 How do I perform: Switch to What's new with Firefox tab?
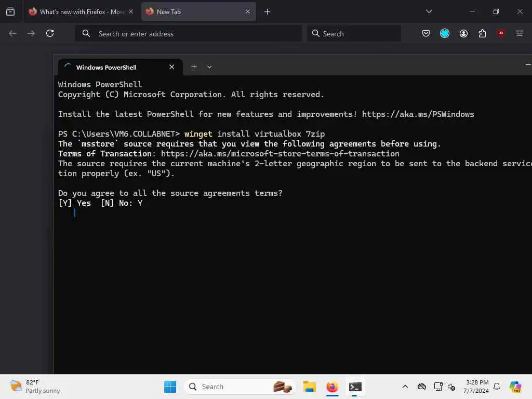tap(81, 11)
